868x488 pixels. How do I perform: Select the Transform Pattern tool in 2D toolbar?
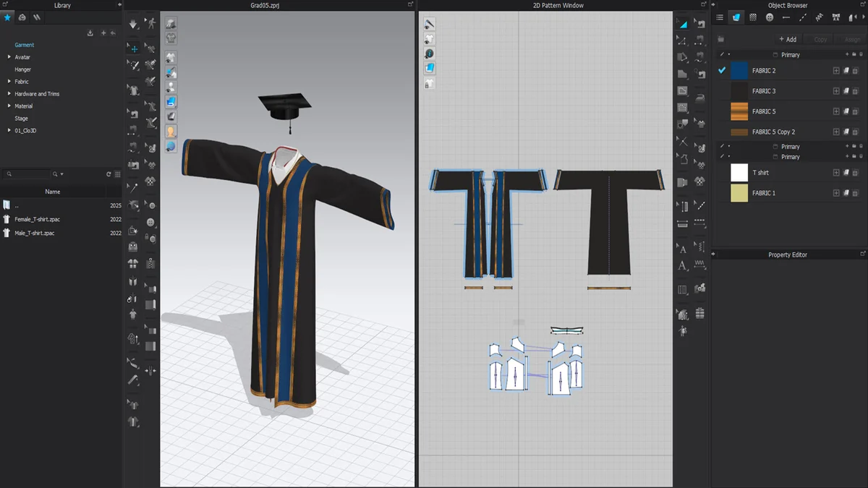(682, 24)
